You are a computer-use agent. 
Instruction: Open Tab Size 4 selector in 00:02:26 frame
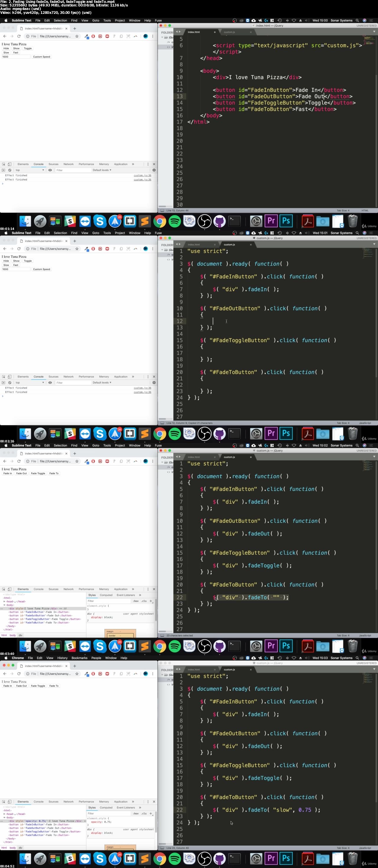click(x=343, y=423)
